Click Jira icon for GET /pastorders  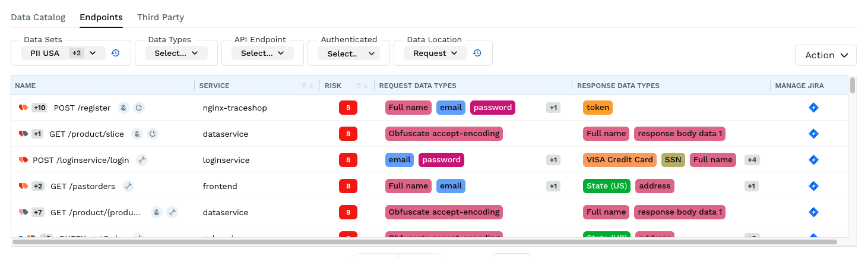(813, 186)
